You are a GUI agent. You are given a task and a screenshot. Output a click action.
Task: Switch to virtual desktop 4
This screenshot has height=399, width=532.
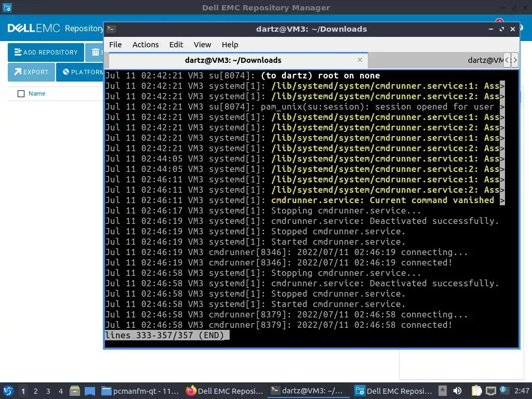[x=61, y=391]
